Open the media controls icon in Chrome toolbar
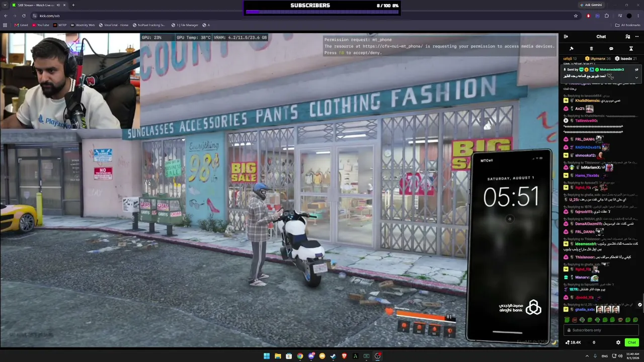Image resolution: width=644 pixels, height=362 pixels. point(620,16)
